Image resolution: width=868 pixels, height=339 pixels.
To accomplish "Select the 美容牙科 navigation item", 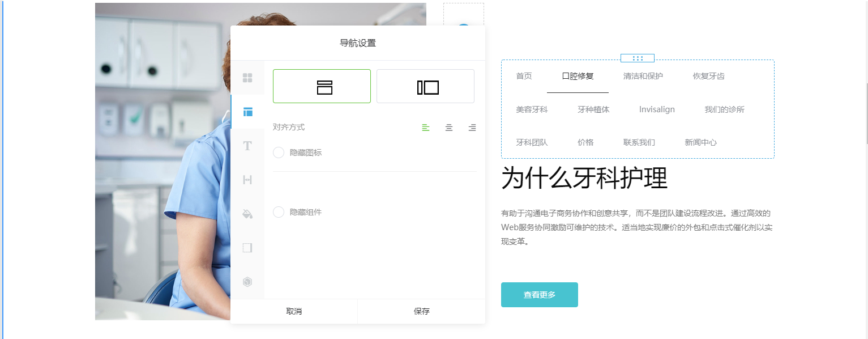I will pos(532,109).
